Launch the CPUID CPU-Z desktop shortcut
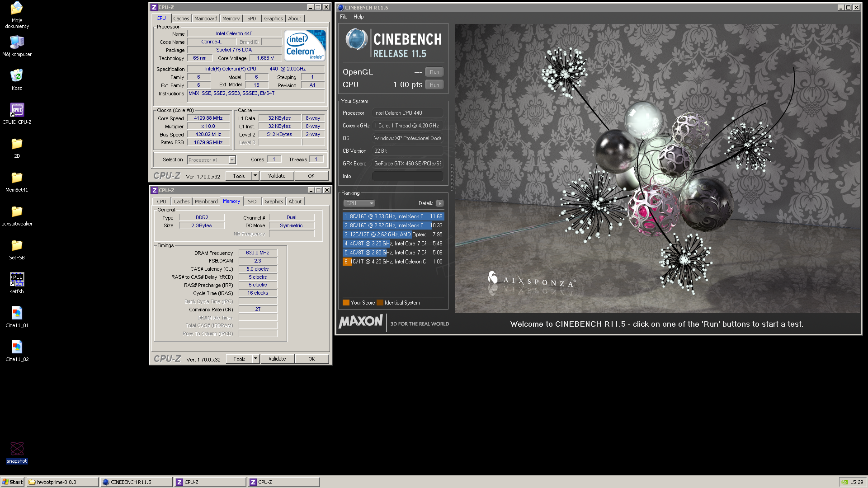Viewport: 868px width, 488px height. [17, 114]
